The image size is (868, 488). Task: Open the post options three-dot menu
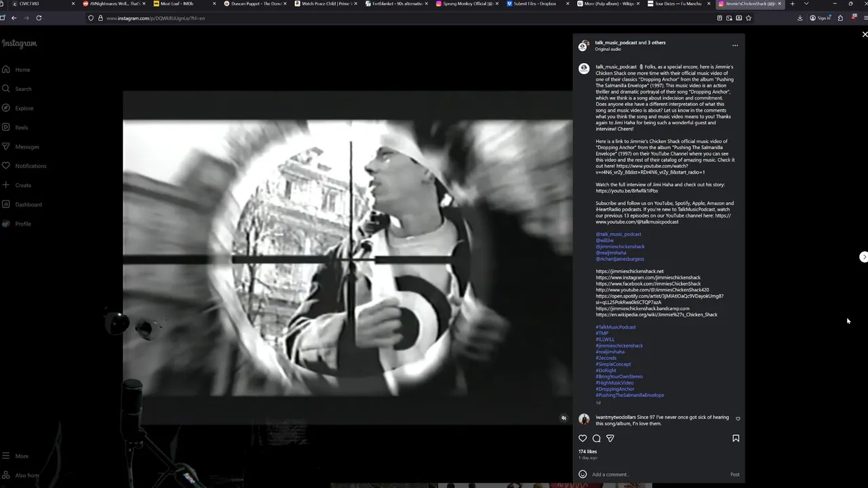[735, 45]
